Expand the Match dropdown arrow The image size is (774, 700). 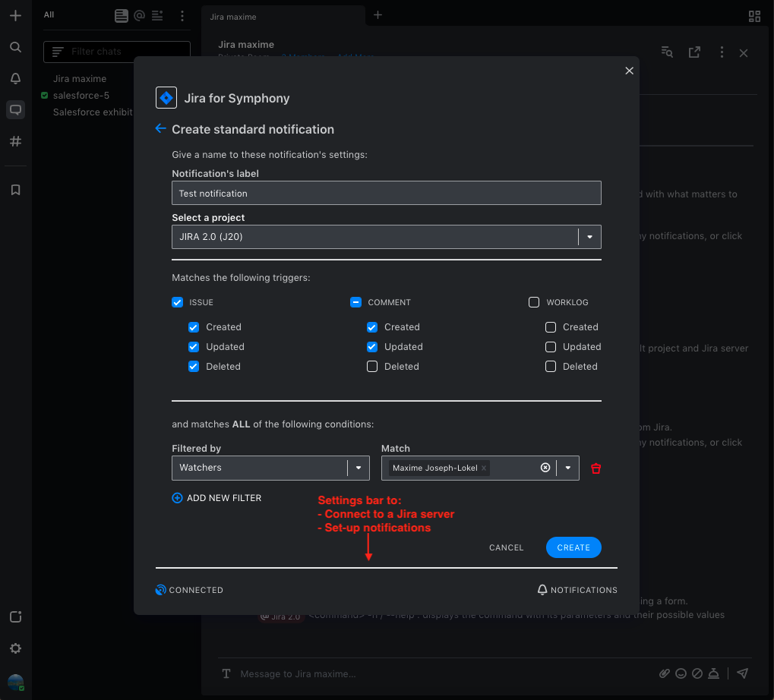click(568, 468)
